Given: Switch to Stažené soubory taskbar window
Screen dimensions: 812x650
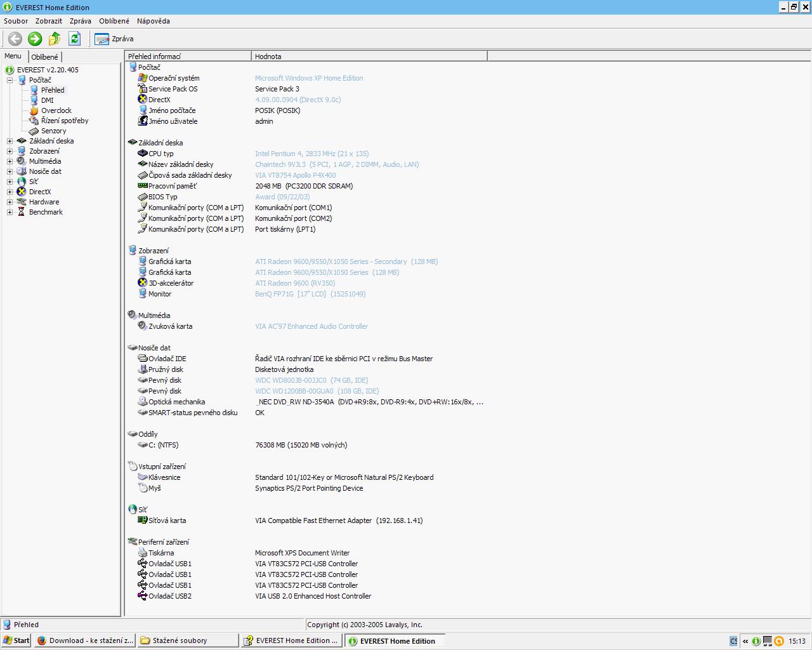Looking at the screenshot, I should pyautogui.click(x=188, y=640).
